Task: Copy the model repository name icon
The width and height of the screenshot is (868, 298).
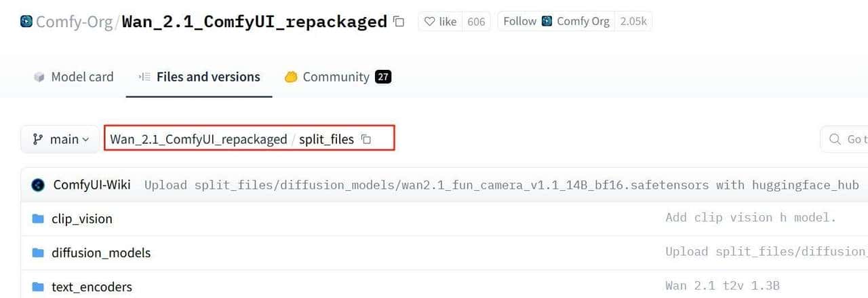Action: point(399,22)
